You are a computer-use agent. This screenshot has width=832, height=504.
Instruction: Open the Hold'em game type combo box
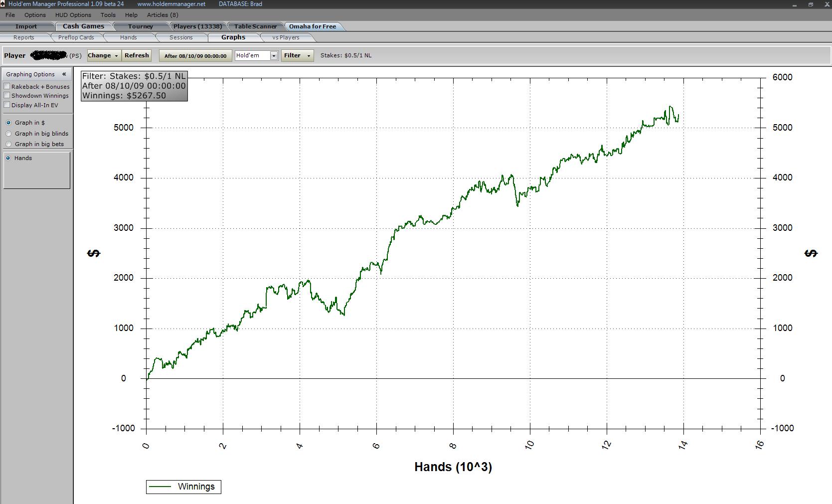click(256, 55)
